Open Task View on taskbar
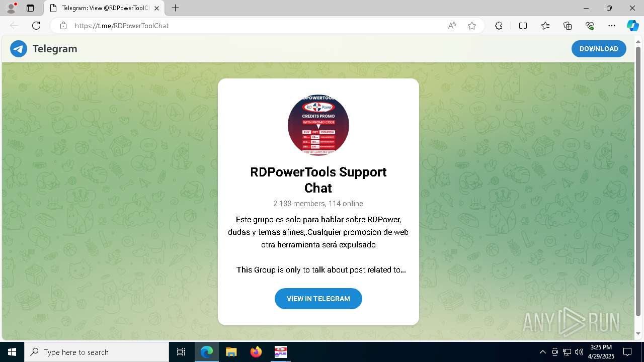 tap(181, 352)
